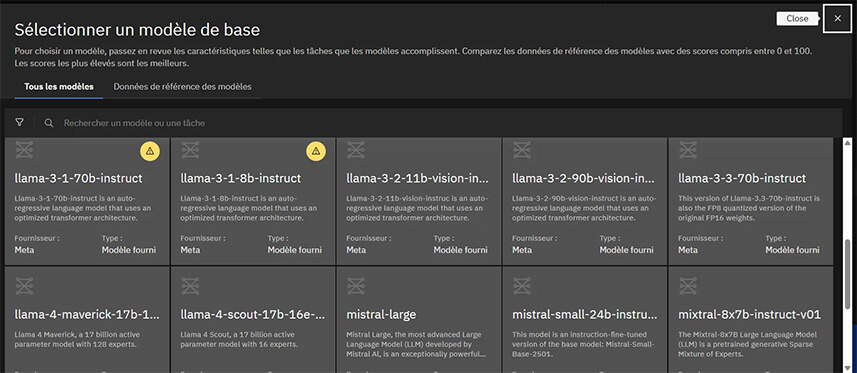This screenshot has width=857, height=373.
Task: Select the llama-3-1-70b-instruct model title
Action: [79, 178]
